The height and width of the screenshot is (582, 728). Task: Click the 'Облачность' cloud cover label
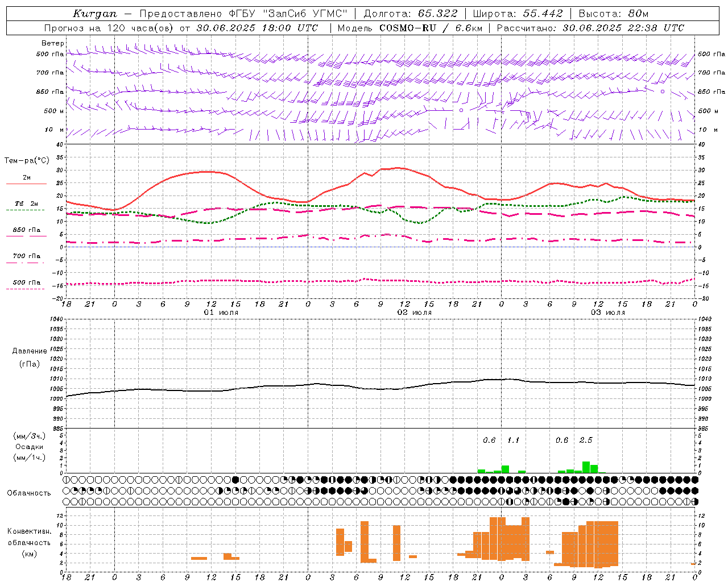click(29, 493)
